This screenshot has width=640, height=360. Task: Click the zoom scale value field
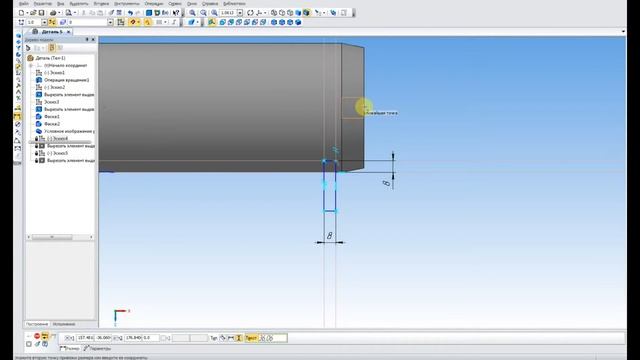pyautogui.click(x=228, y=13)
